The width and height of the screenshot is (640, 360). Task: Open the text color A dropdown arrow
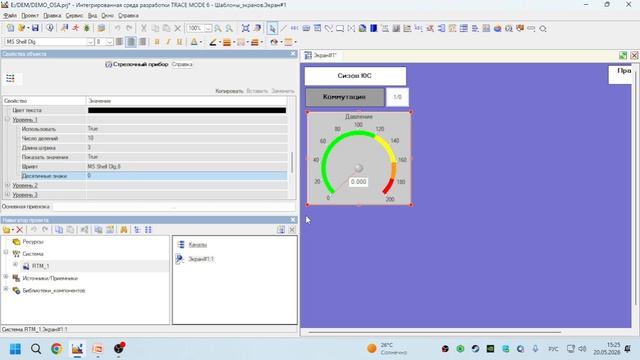pos(201,42)
